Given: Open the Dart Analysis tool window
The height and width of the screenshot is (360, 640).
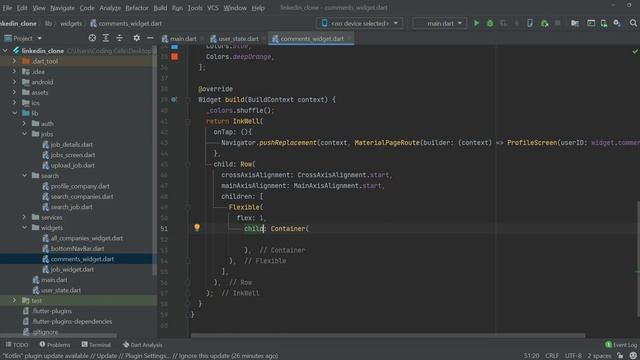Looking at the screenshot, I should click(142, 345).
